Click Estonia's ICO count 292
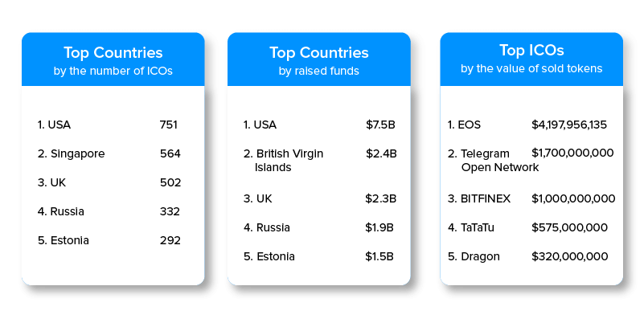Viewport: 644px width, 323px height. pyautogui.click(x=170, y=240)
